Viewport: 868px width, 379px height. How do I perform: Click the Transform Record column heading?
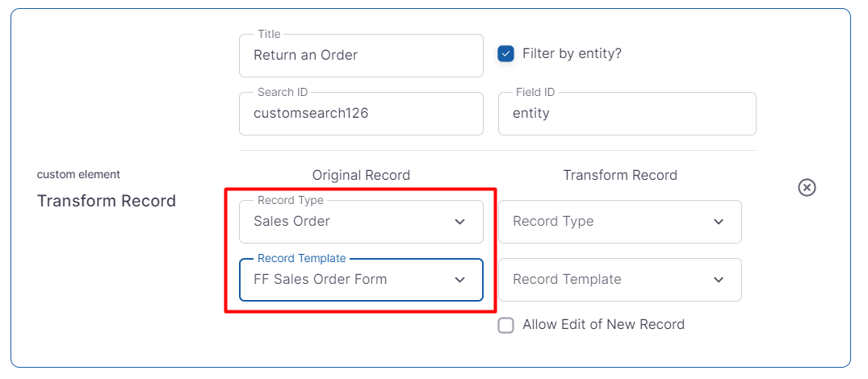pos(620,175)
